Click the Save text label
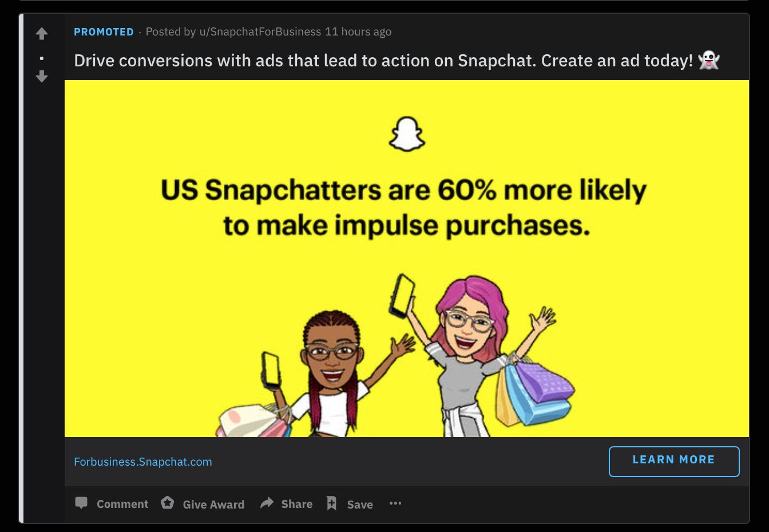This screenshot has width=769, height=532. point(360,505)
